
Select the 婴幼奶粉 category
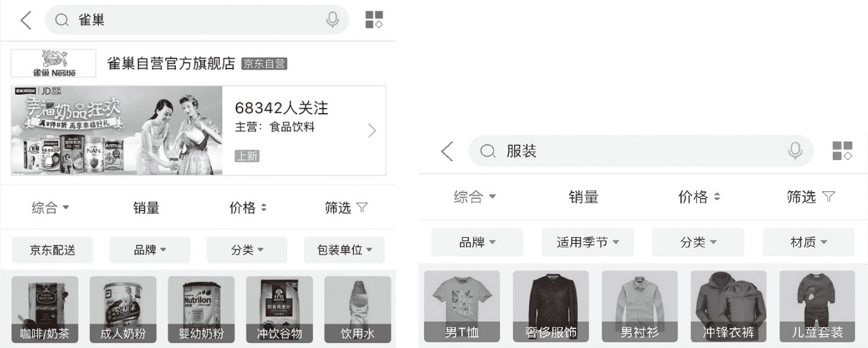point(201,310)
